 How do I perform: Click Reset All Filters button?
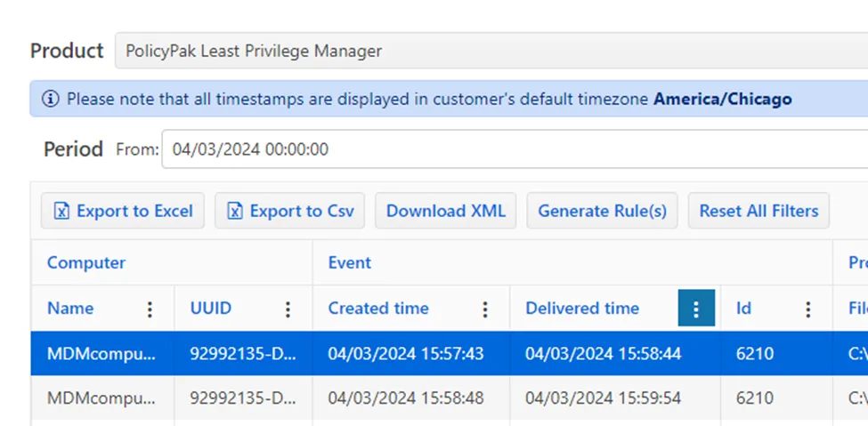(x=759, y=211)
